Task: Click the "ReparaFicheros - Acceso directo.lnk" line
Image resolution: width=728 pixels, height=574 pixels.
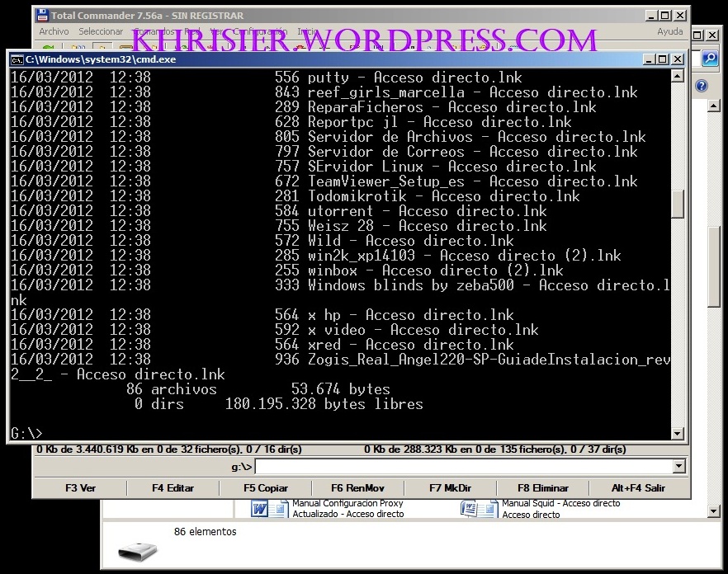Action: click(x=303, y=106)
